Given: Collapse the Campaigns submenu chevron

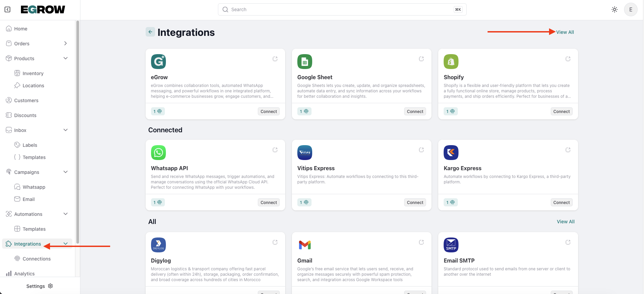Looking at the screenshot, I should 66,172.
